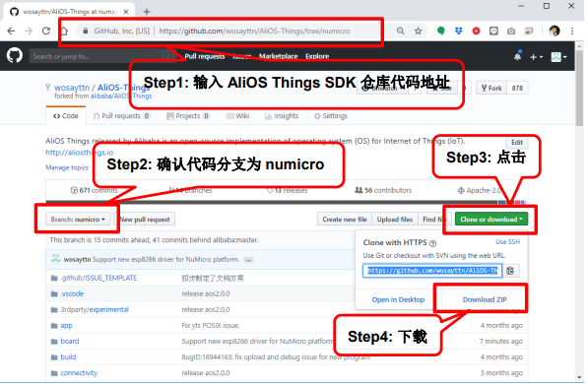Viewport: 588px width, 384px height.
Task: Click Pull requests in the top navigation
Action: (x=205, y=56)
